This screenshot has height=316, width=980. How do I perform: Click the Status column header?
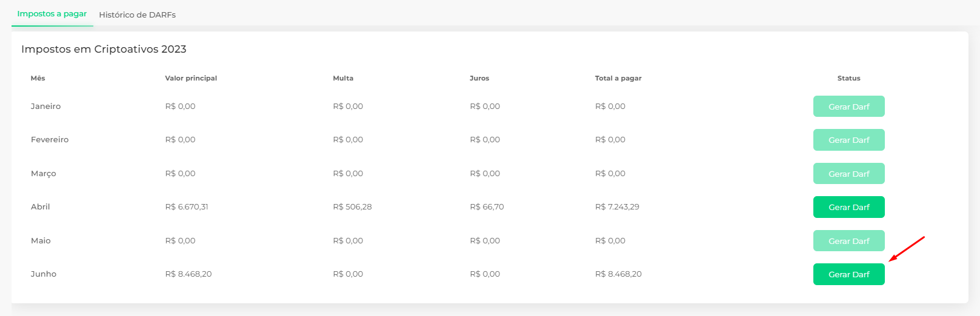coord(848,78)
